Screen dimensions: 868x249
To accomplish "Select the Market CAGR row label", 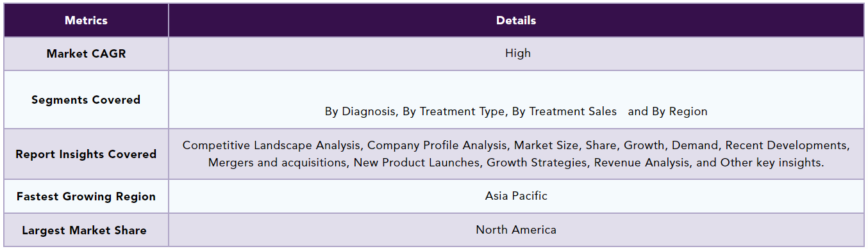I will tap(86, 54).
